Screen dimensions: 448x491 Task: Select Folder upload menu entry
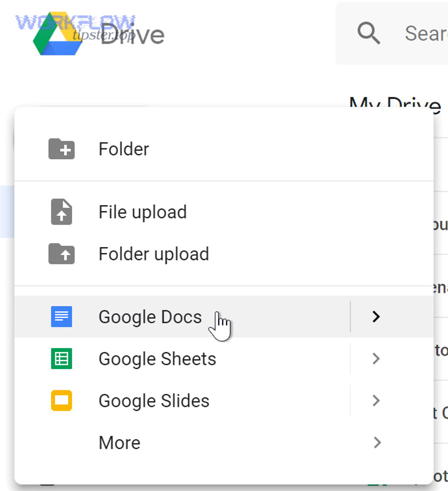(224, 253)
